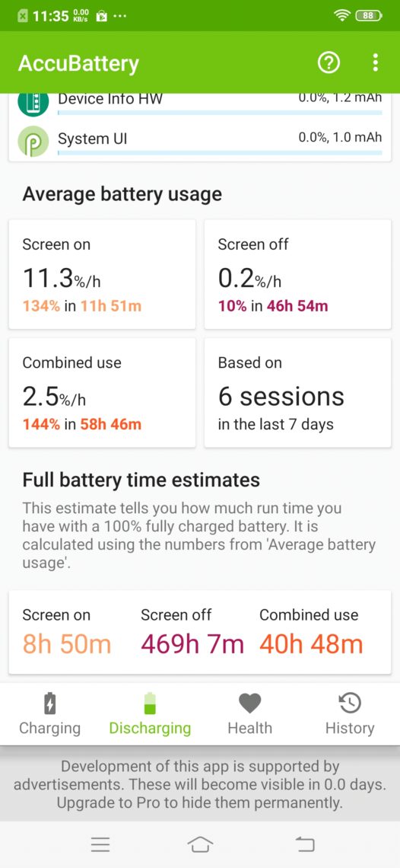Tap the Android back navigation button
The height and width of the screenshot is (868, 400).
[305, 844]
